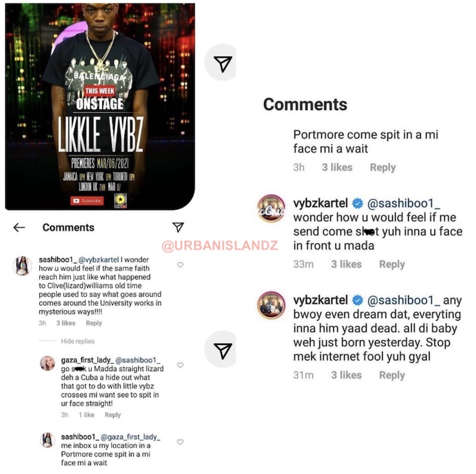This screenshot has width=476, height=474.
Task: Open the Likkle Vybz Onstage poster image
Action: pyautogui.click(x=100, y=106)
